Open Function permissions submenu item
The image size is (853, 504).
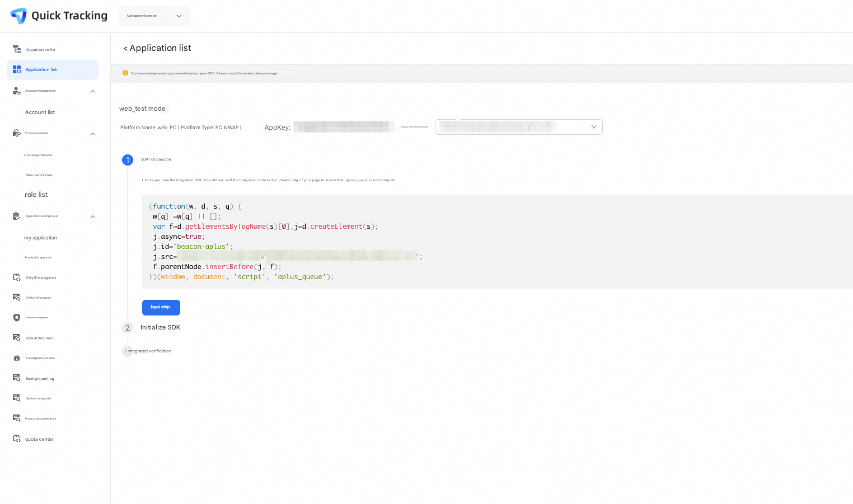[38, 155]
